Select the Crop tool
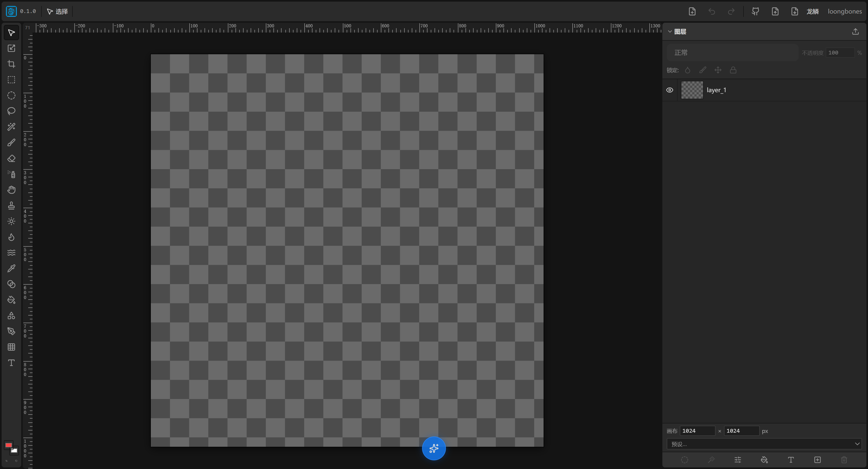This screenshot has width=868, height=469. coord(11,64)
